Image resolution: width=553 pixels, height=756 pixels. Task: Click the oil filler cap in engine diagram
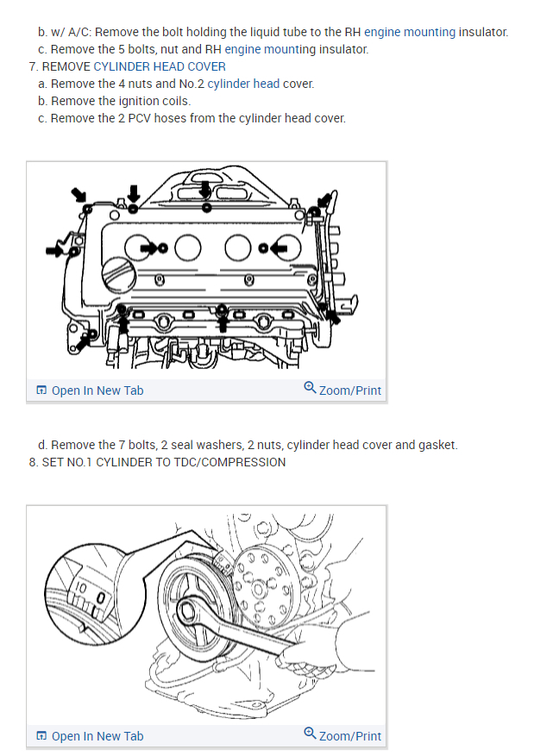point(119,275)
